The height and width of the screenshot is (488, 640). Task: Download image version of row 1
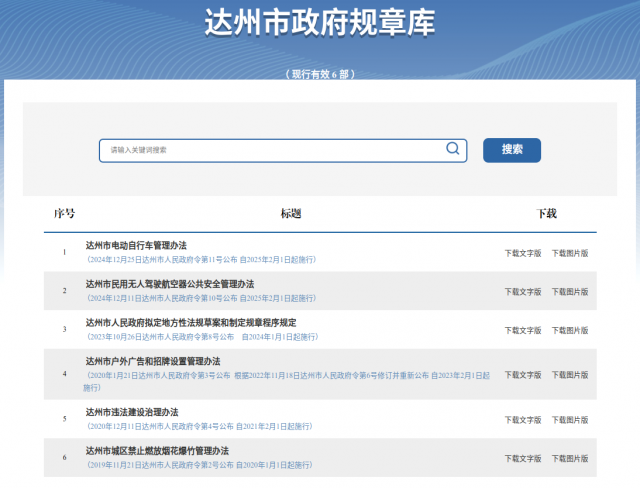click(570, 253)
